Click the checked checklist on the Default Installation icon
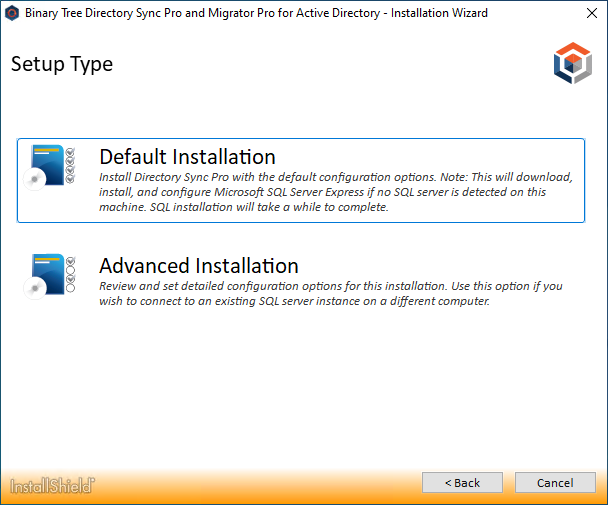Screen dimensions: 608x505 tap(70, 166)
